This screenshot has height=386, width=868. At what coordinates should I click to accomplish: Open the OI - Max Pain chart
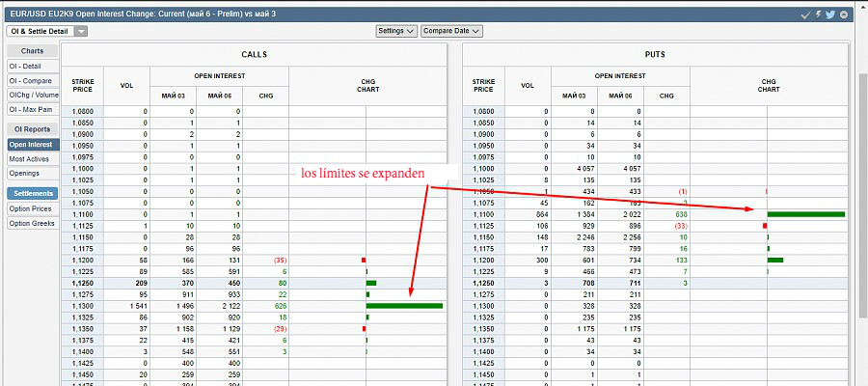pyautogui.click(x=32, y=110)
